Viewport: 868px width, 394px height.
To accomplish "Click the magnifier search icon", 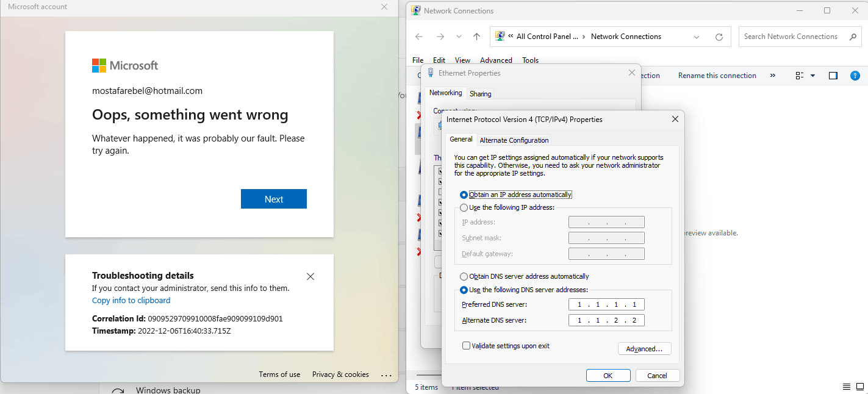I will tap(852, 37).
